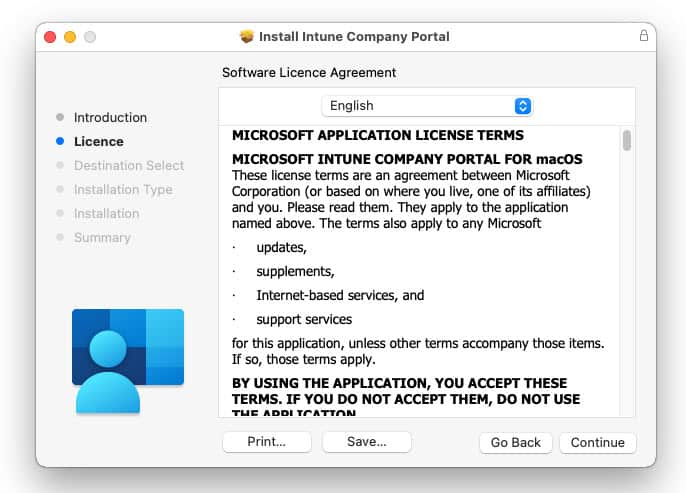
Task: Click the Install Intune Company Portal title
Action: pos(354,36)
